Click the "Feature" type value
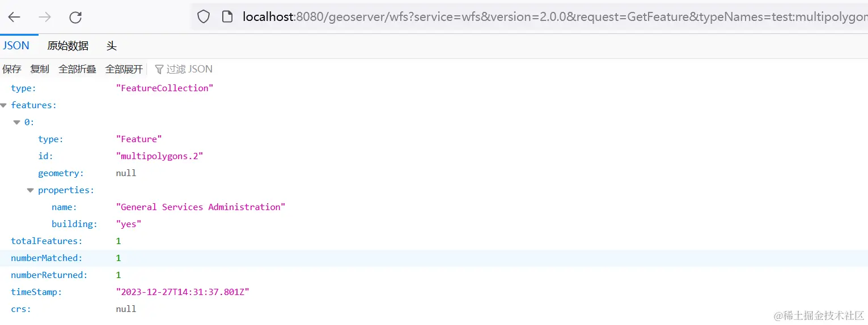 (139, 139)
